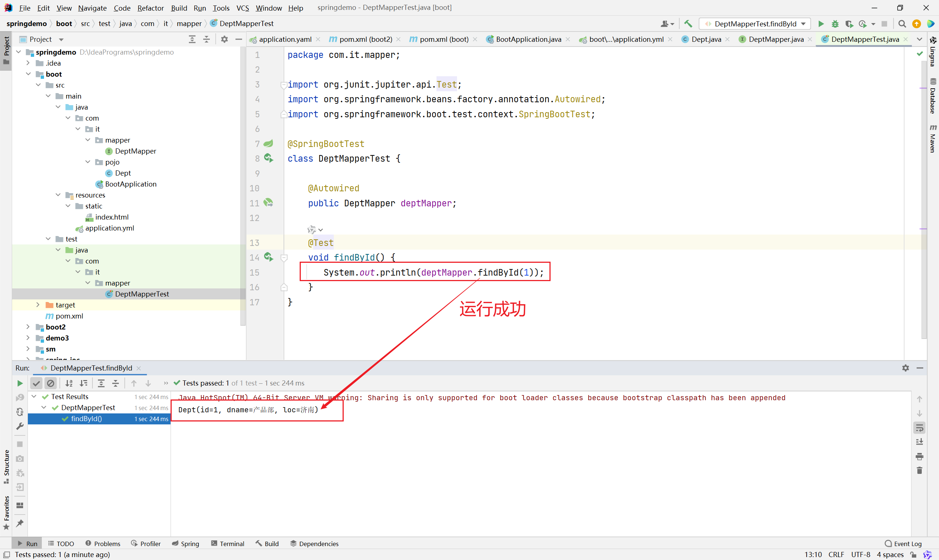Image resolution: width=939 pixels, height=560 pixels.
Task: Click the green Run button in the top toolbar
Action: point(821,24)
